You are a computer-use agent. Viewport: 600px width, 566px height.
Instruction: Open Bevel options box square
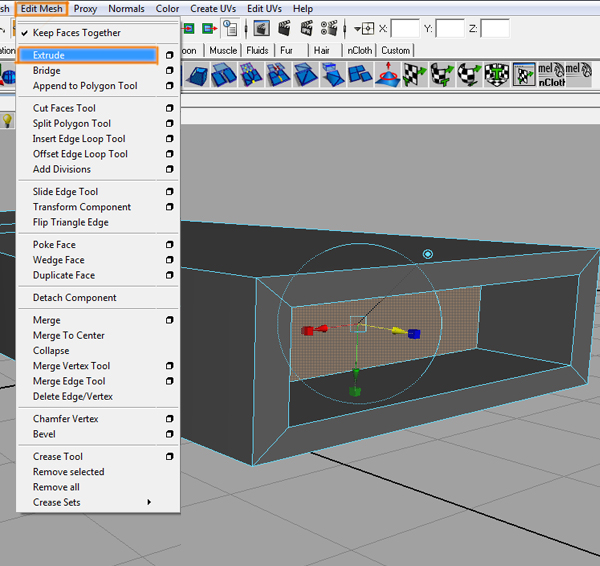point(170,434)
